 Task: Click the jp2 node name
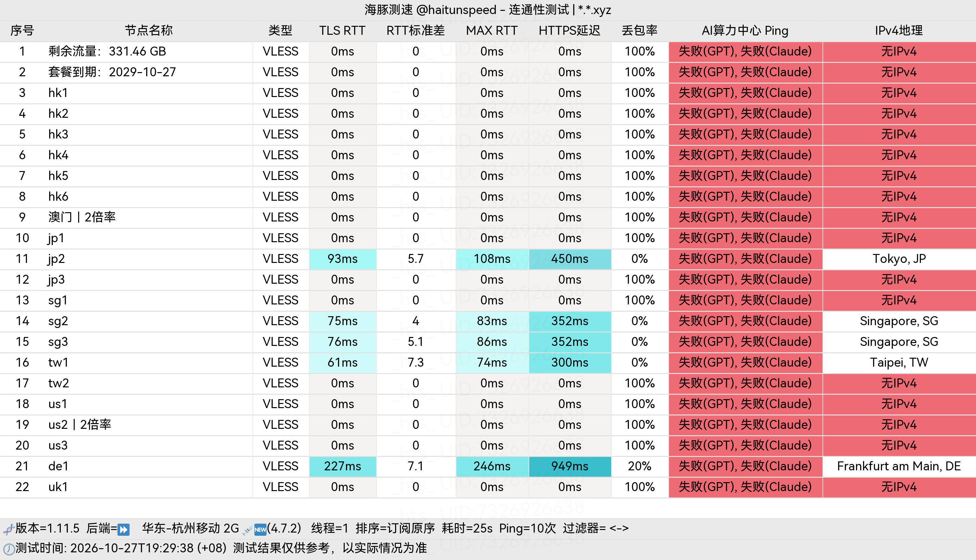tap(56, 259)
